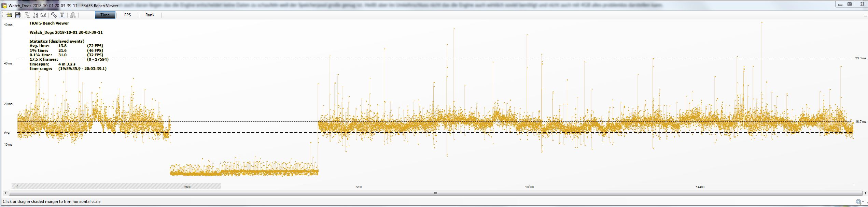Screen dimensions: 868x207
Task: Click the '(46 FPS)' value
Action: 95,50
